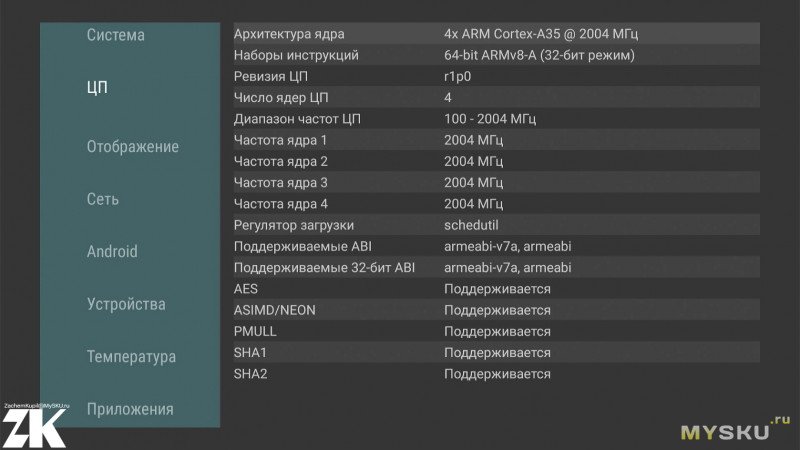The height and width of the screenshot is (450, 800).
Task: Open the Android section
Action: tap(112, 252)
